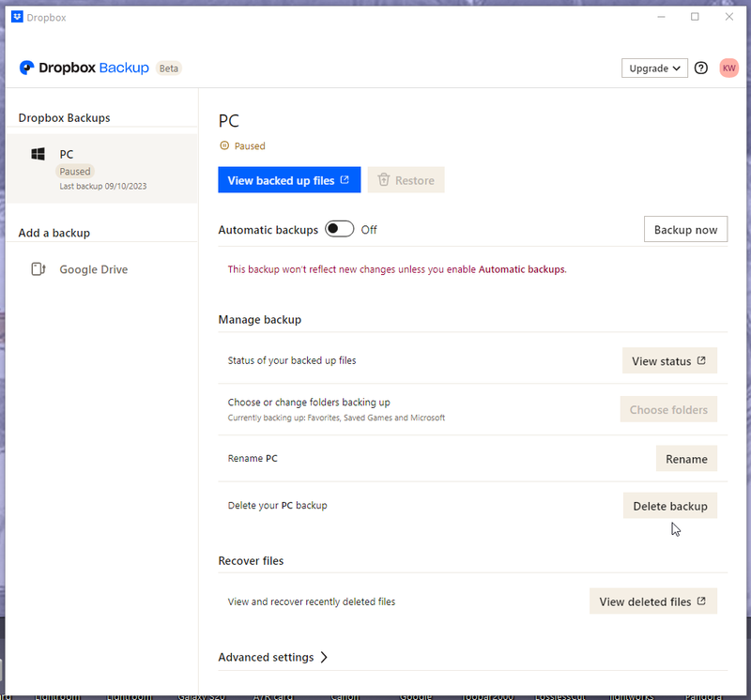Click the Paused status icon under PC heading

tap(223, 146)
